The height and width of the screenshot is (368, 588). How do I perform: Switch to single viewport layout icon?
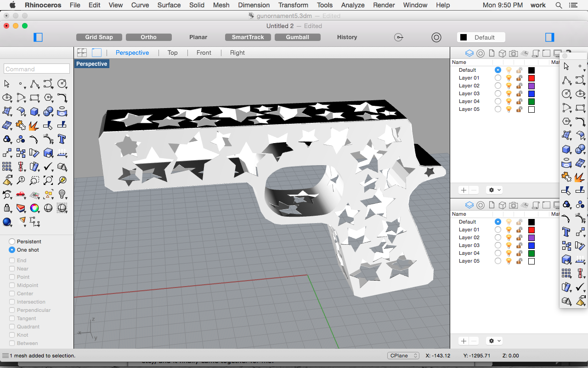click(x=96, y=53)
